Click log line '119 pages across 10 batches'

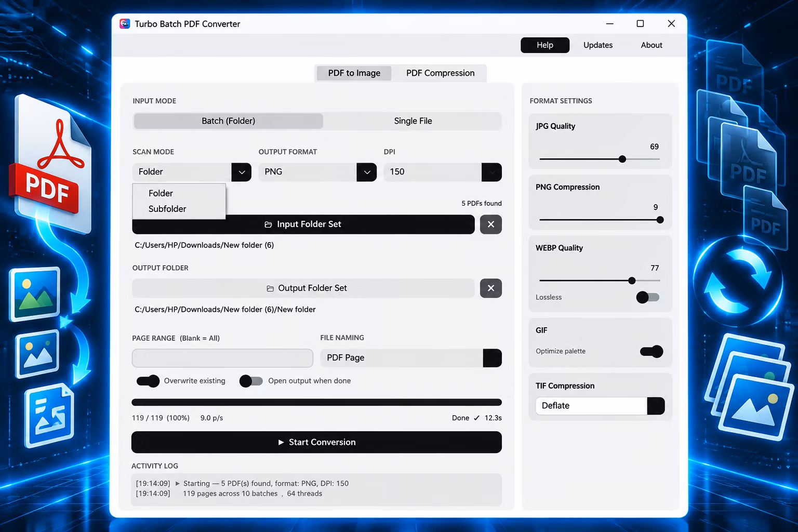(252, 494)
